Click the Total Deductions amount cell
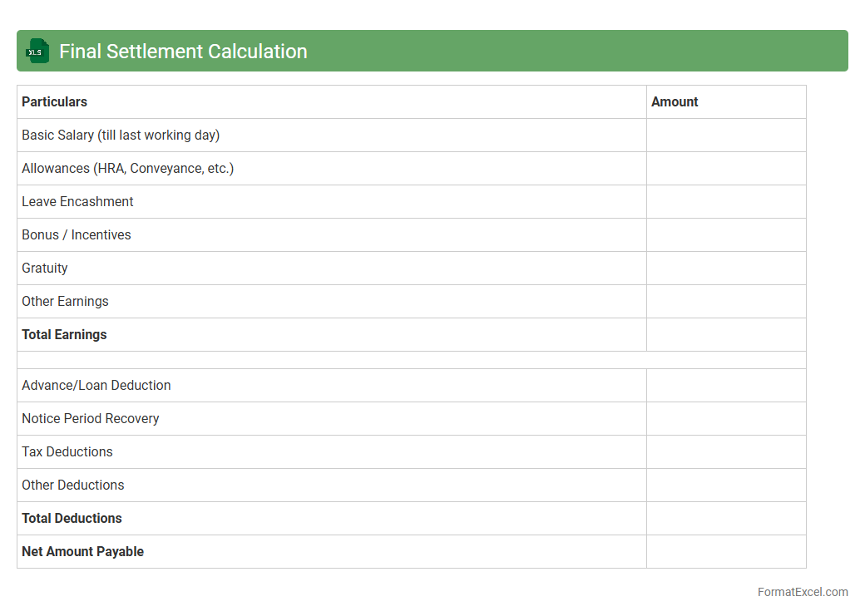Screen dimensions: 865x616 [725, 519]
